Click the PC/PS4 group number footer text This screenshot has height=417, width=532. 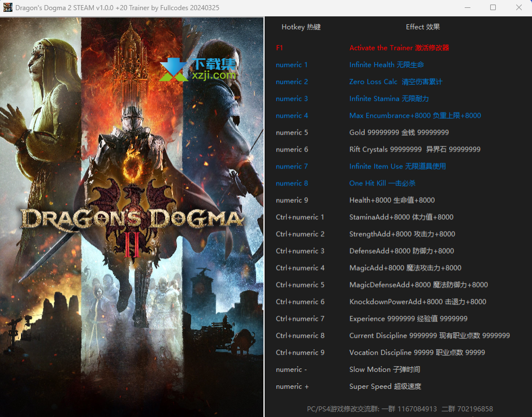(x=400, y=409)
